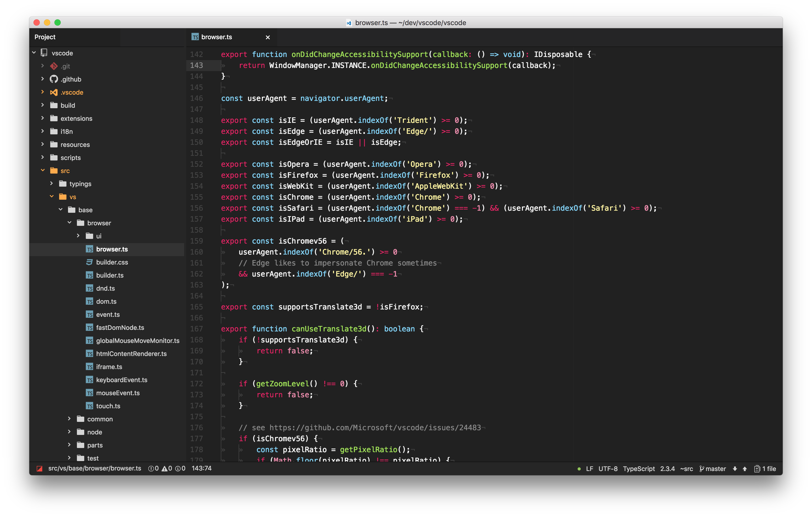Close the browser.ts tab

(x=268, y=37)
